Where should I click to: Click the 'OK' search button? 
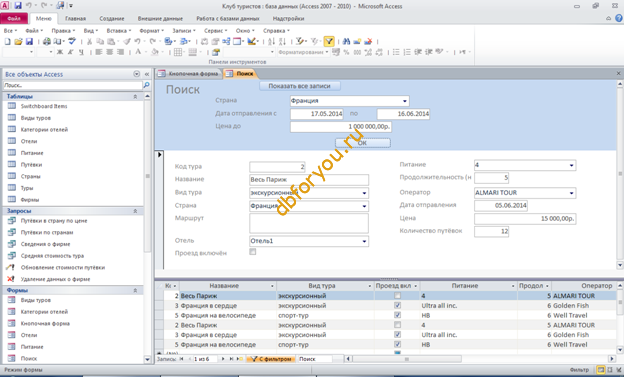[x=363, y=143]
